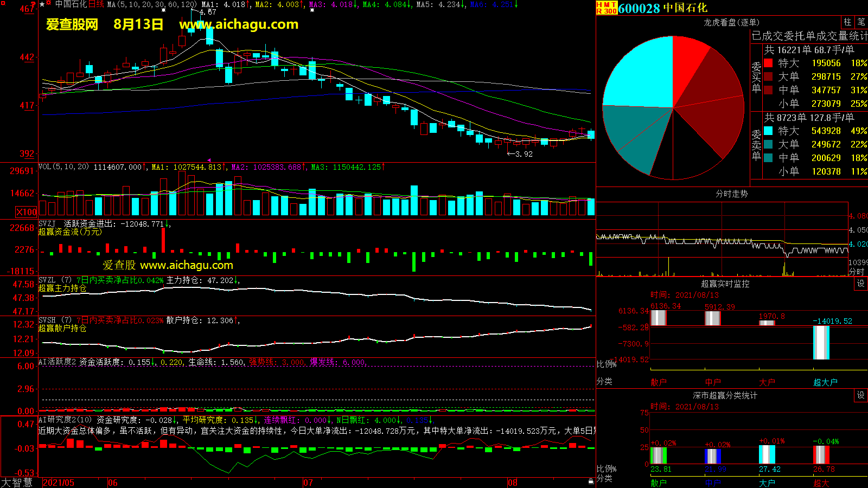Click the red gear icon next to the star
868x488 pixels.
[49, 4]
